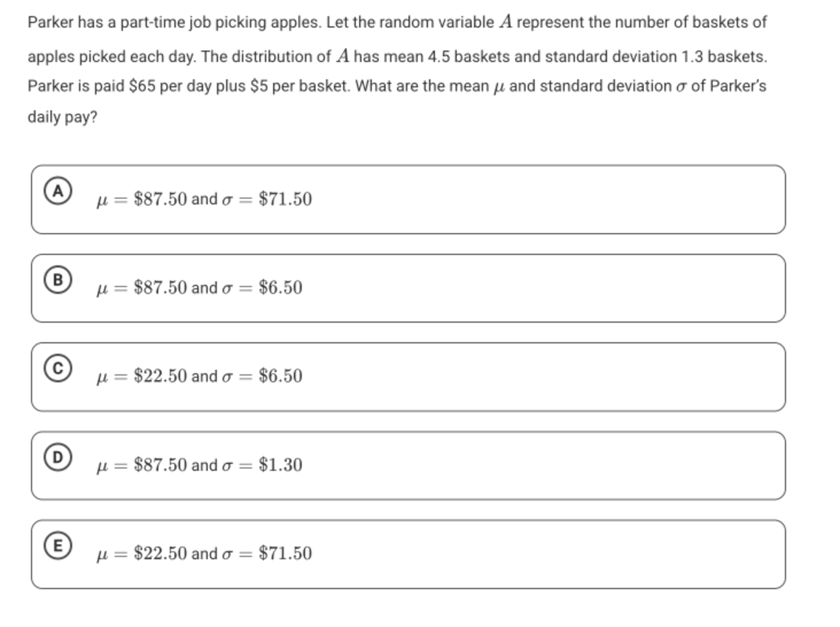Screen dimensions: 840x627
Task: Mark the circled C answer bubble
Action: pyautogui.click(x=58, y=369)
